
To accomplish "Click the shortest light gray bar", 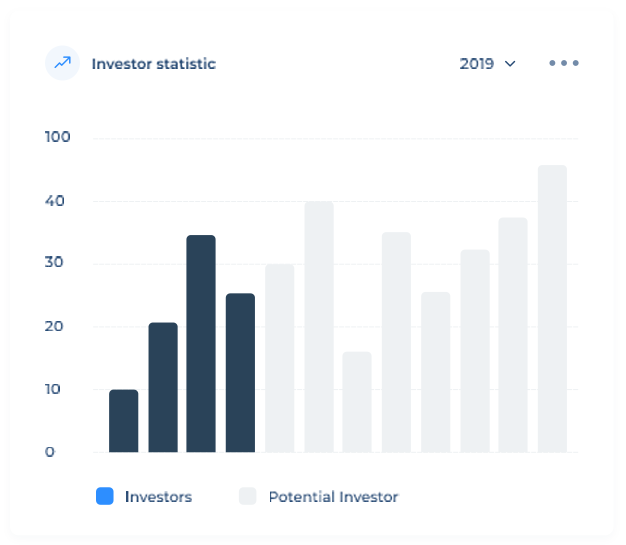I will pyautogui.click(x=357, y=402).
